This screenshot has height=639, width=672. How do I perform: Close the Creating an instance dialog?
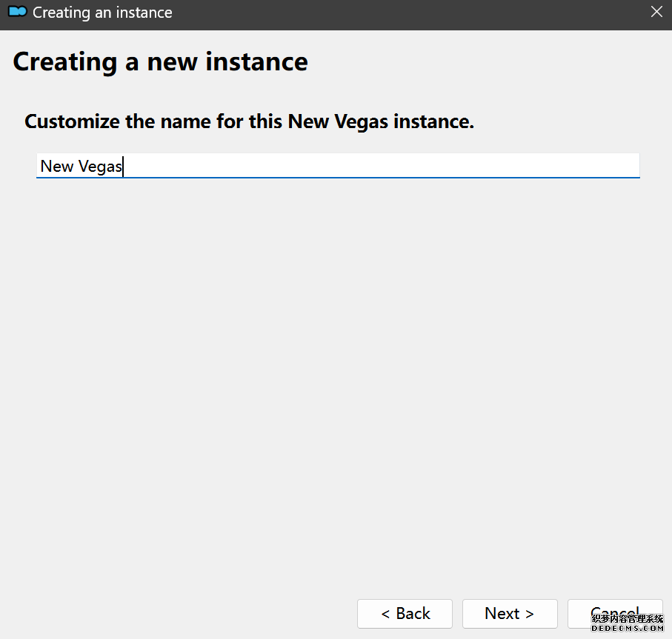tap(656, 12)
